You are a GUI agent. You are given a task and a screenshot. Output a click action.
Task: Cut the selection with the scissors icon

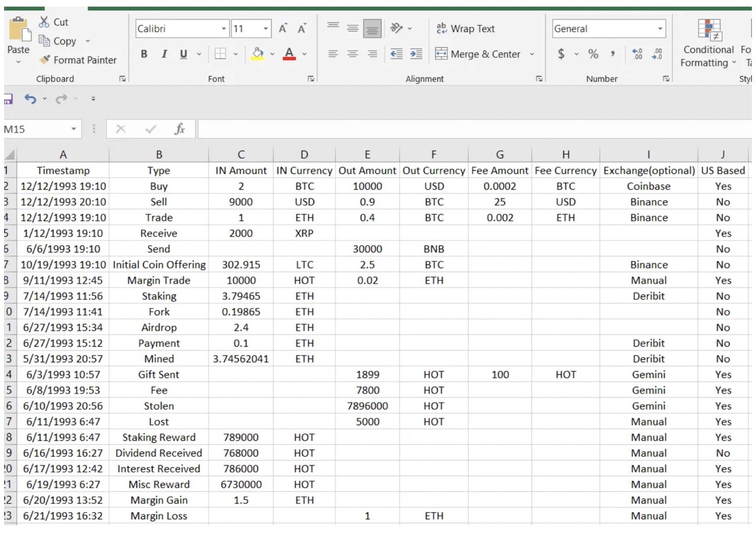pyautogui.click(x=52, y=21)
